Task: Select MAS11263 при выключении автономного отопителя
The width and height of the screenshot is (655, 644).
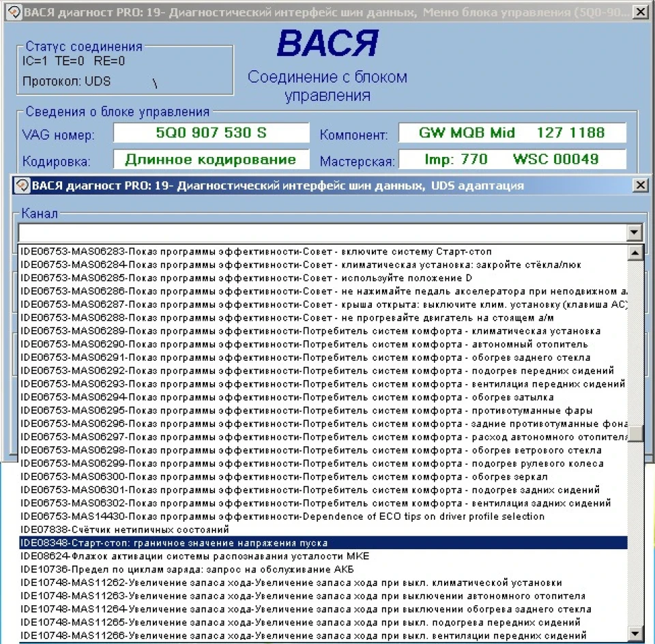Action: pos(323,596)
